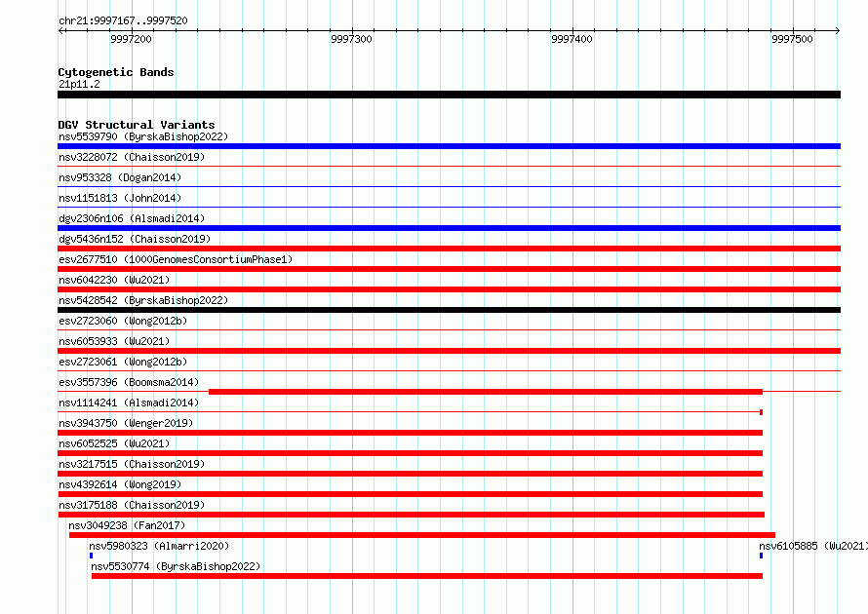Click ruler tick labeled 9997300
This screenshot has width=868, height=614.
(x=351, y=39)
